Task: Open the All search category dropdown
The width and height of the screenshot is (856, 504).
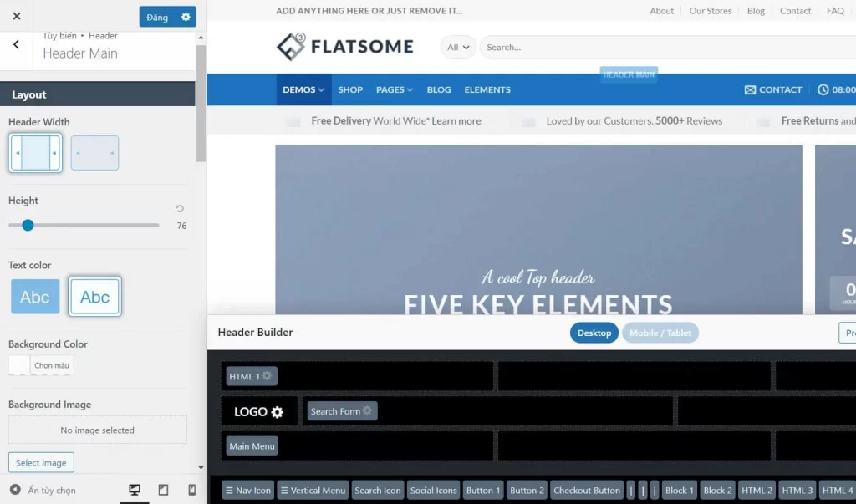Action: point(457,48)
